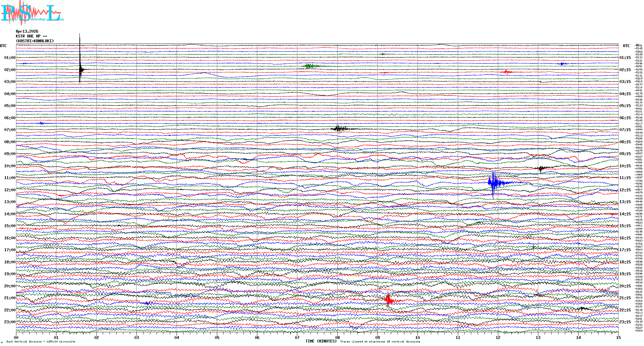Image resolution: width=644 pixels, height=346 pixels.
Task: Click the small black event near minute 13
Action: (x=541, y=168)
